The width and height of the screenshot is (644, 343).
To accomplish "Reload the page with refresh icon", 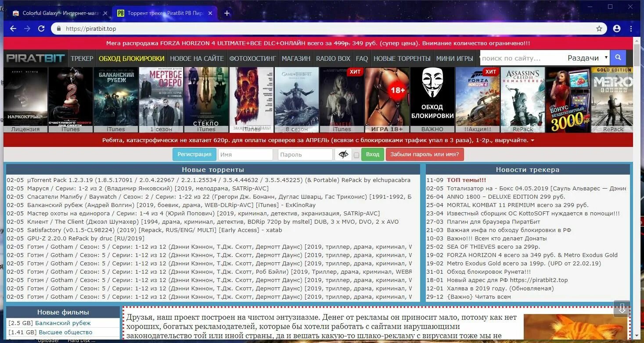I will [41, 29].
